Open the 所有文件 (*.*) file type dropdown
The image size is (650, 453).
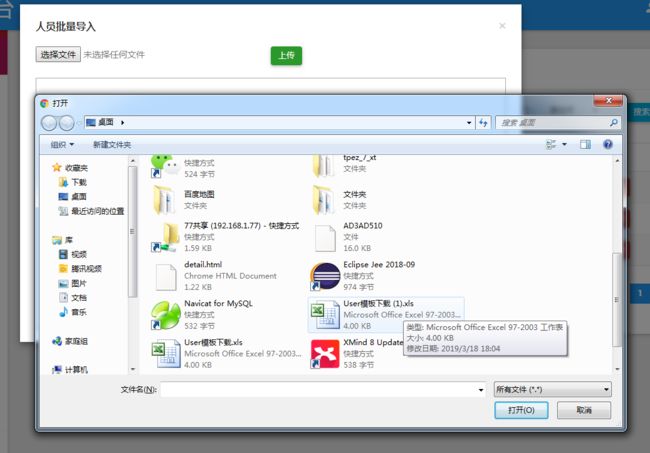(x=553, y=390)
